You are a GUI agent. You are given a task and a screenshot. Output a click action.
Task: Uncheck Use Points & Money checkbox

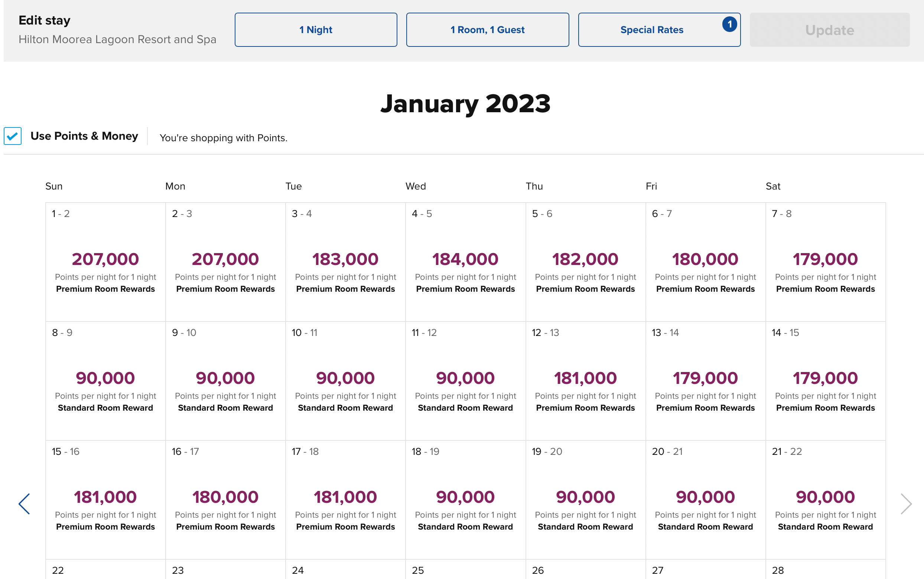click(x=13, y=136)
